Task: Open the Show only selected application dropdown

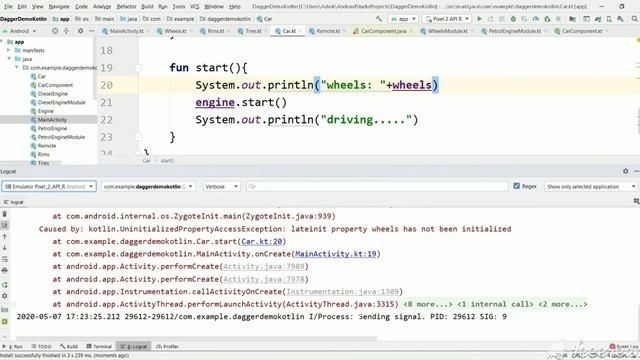Action: coord(591,187)
